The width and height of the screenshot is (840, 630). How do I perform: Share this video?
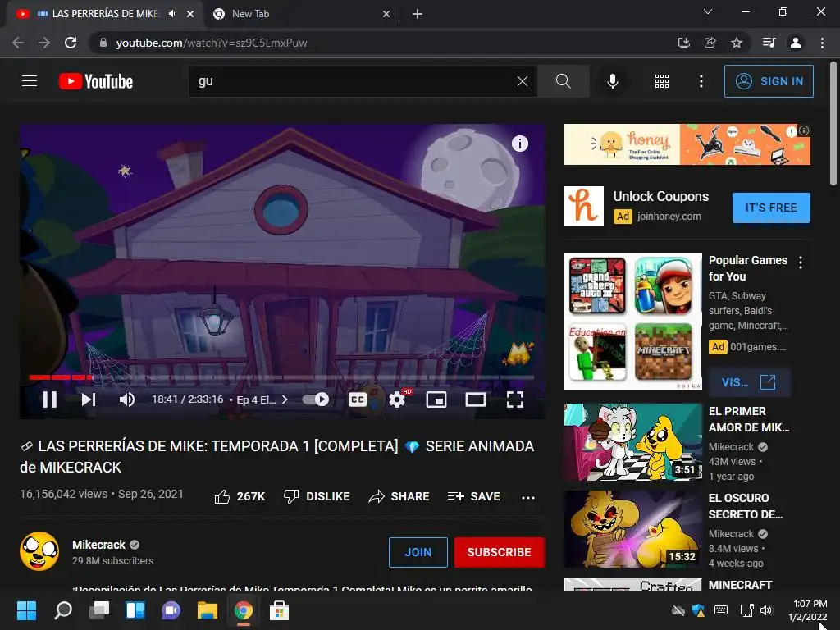click(x=399, y=496)
